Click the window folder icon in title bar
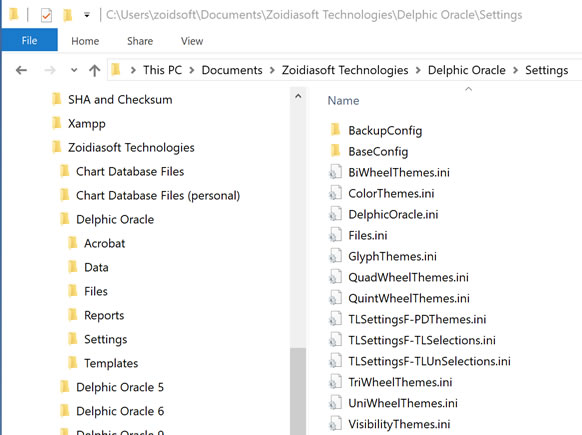This screenshot has height=435, width=582. [x=14, y=14]
